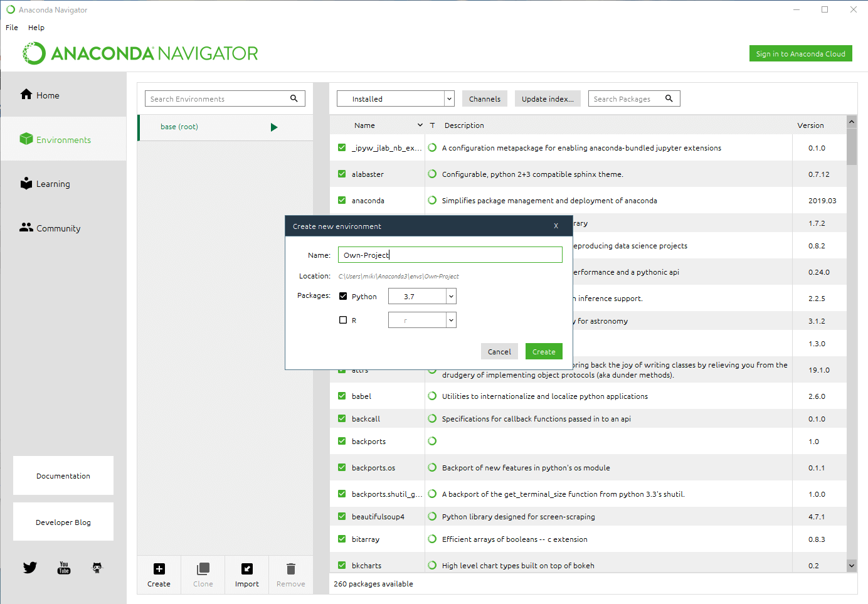Image resolution: width=868 pixels, height=604 pixels.
Task: Open the Installed packages filter dropdown
Action: (395, 98)
